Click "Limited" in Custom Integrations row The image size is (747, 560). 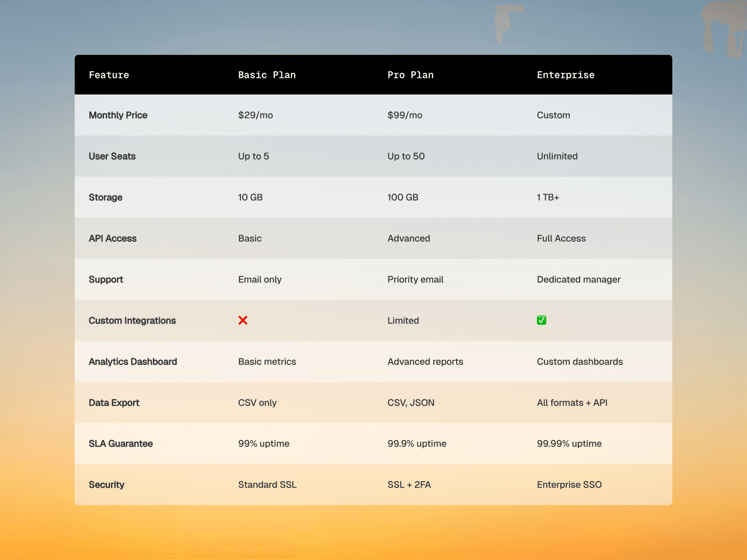point(403,321)
